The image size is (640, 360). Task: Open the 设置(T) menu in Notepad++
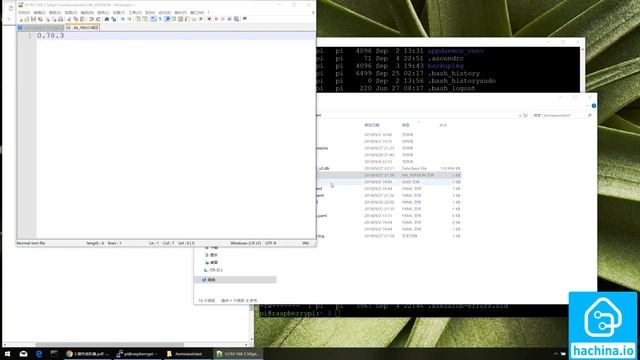tap(119, 13)
